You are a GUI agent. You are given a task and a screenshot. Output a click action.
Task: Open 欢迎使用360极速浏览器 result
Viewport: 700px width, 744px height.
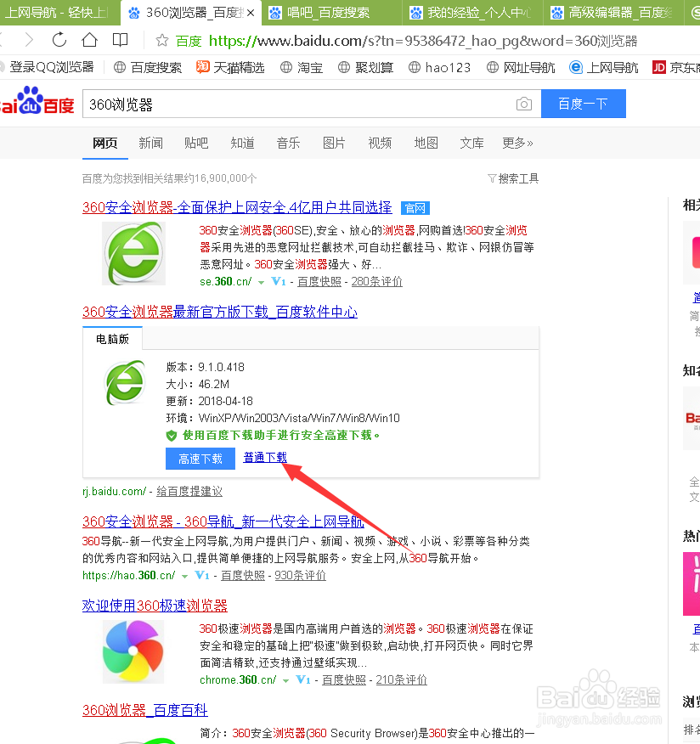tap(155, 606)
